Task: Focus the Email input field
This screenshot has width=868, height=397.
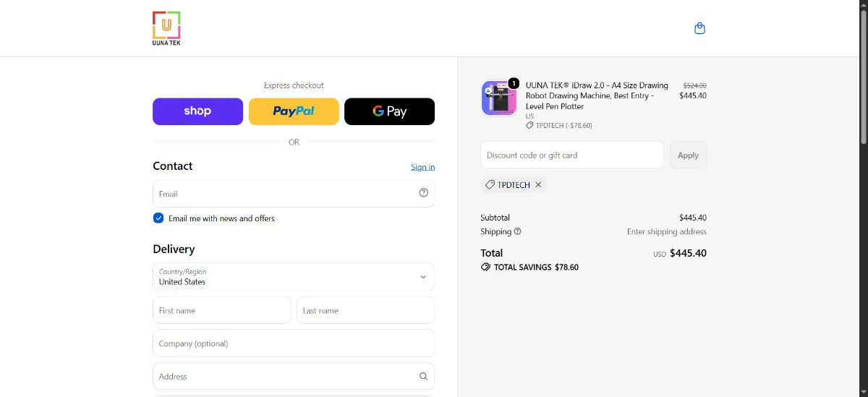Action: [294, 193]
